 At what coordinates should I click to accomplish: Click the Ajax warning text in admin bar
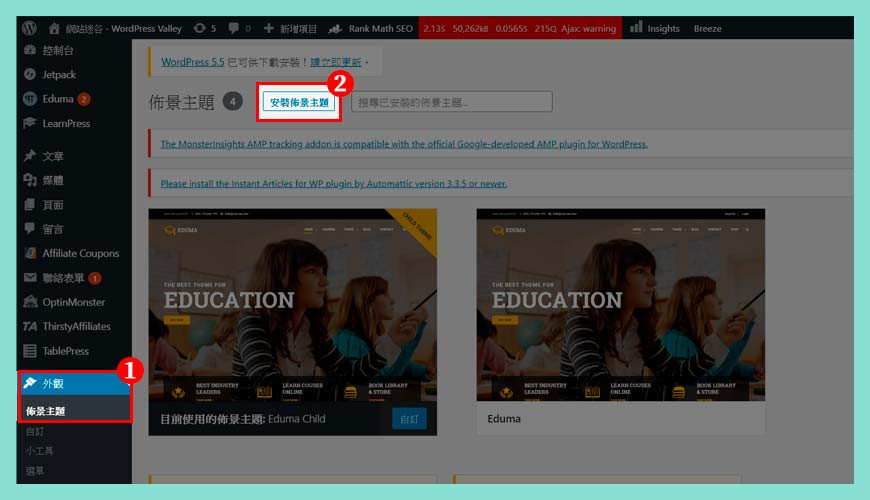[x=588, y=28]
